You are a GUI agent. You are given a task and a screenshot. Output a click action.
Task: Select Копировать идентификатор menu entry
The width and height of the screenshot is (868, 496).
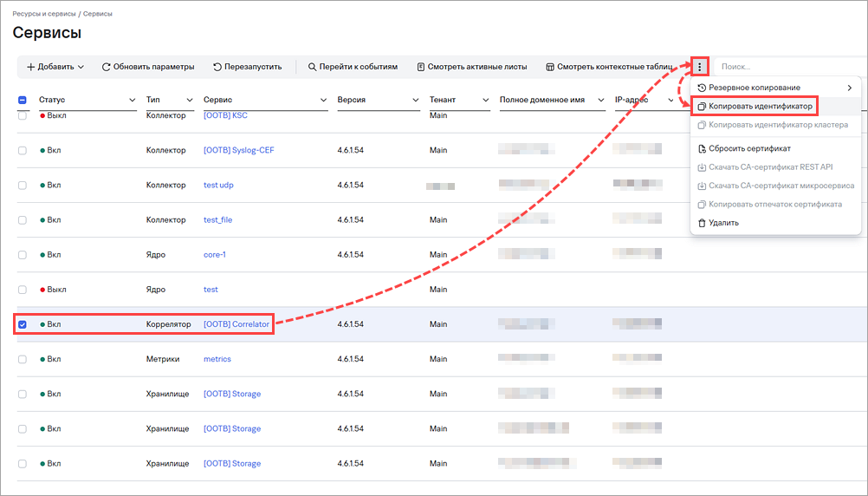coord(775,106)
